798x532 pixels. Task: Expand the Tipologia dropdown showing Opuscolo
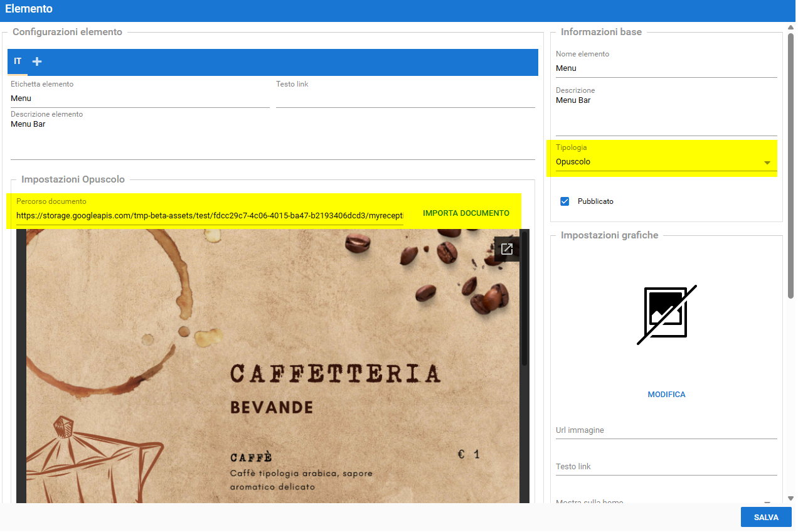point(767,162)
